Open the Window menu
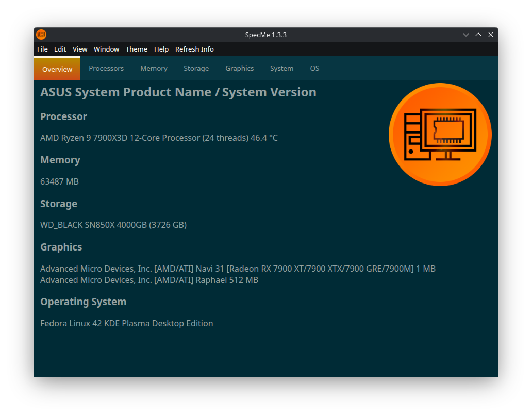The height and width of the screenshot is (417, 532). 107,49
